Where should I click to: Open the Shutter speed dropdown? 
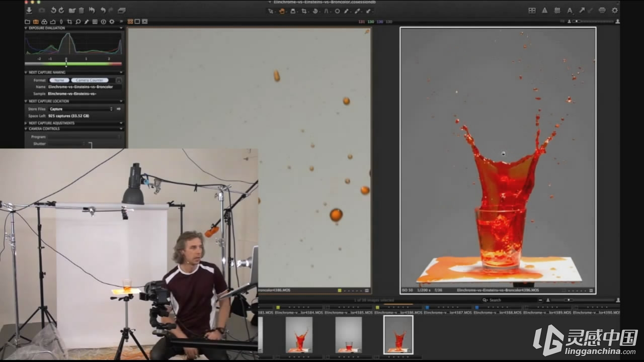click(67, 144)
